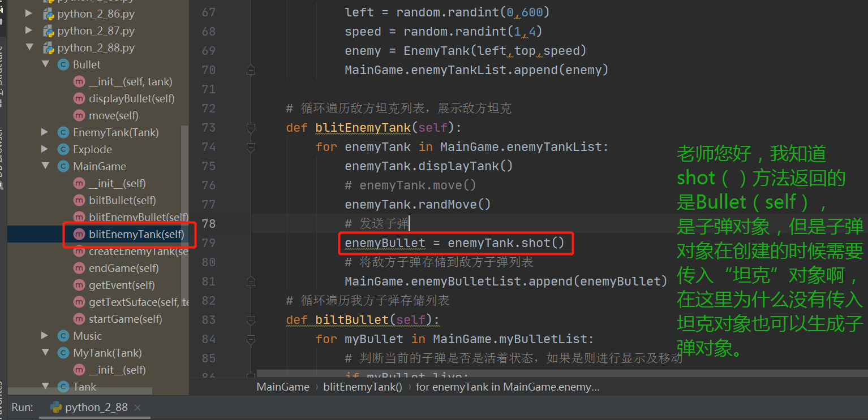868x420 pixels.
Task: Select endGame(self) in the tree
Action: (x=124, y=269)
